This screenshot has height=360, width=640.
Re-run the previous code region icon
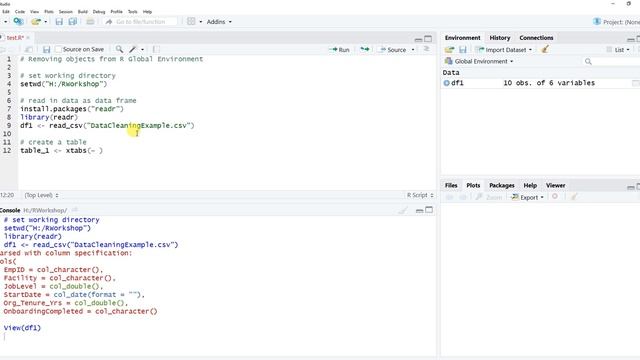pos(364,49)
